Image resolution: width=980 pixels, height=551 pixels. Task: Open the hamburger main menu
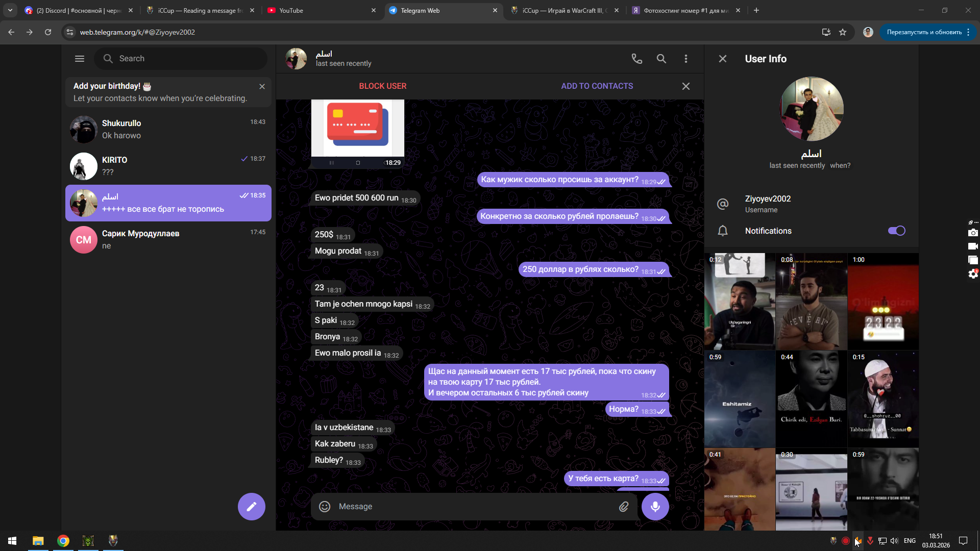pyautogui.click(x=80, y=59)
